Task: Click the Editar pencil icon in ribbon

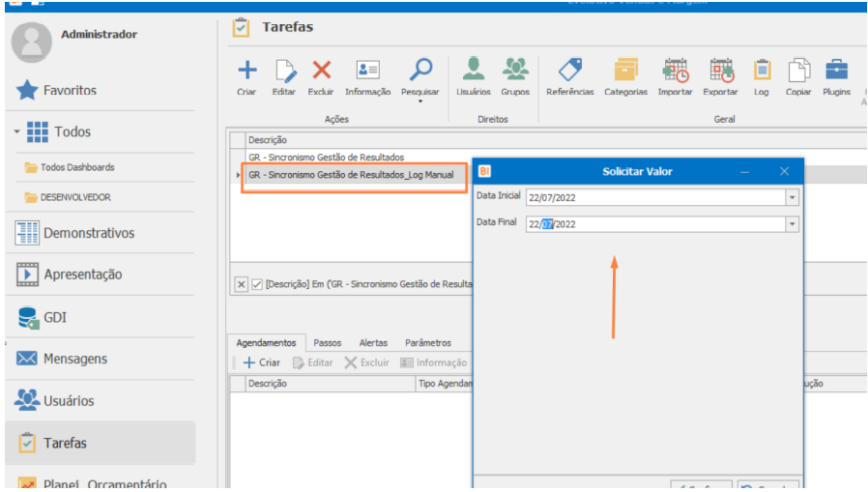Action: [284, 71]
